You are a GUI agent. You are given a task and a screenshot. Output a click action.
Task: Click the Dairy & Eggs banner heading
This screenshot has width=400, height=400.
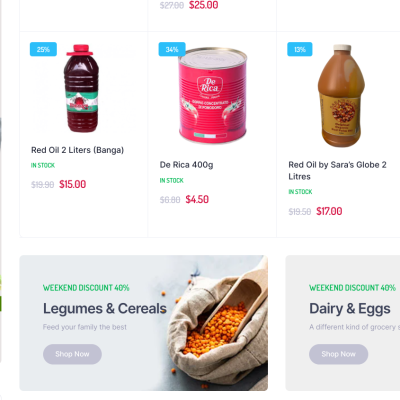[350, 309]
